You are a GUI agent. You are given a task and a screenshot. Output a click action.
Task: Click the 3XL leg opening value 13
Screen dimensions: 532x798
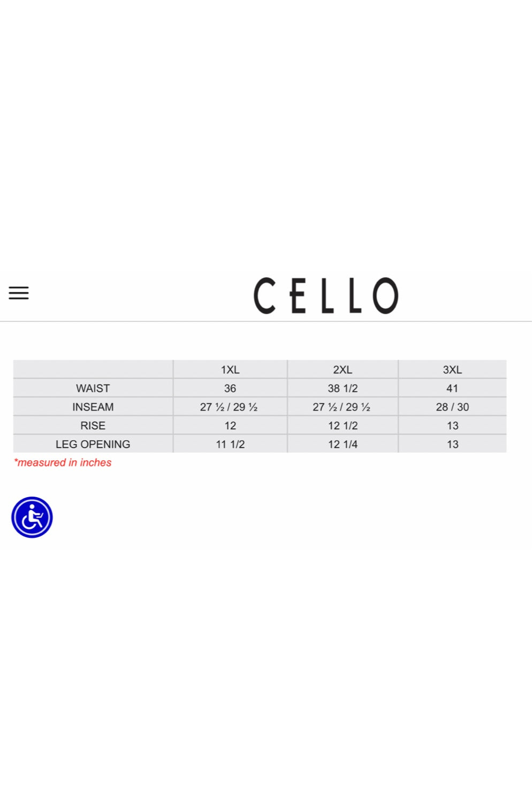click(452, 444)
